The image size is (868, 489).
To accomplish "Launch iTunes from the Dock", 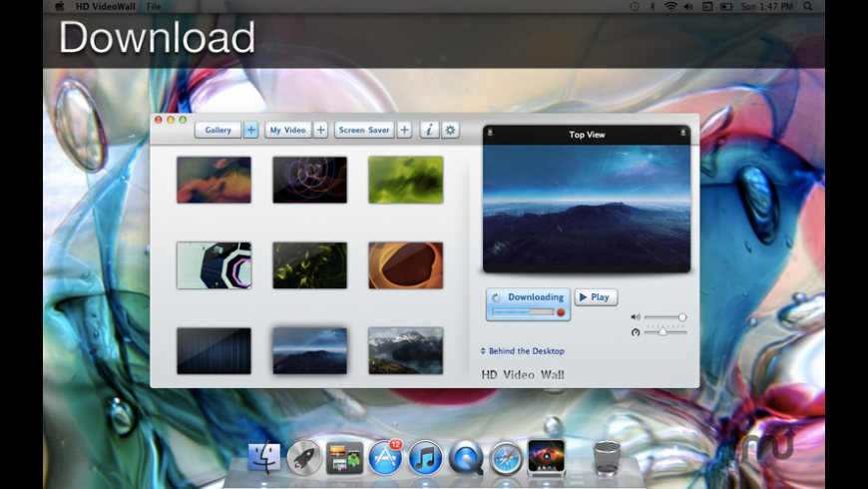I will pos(426,458).
